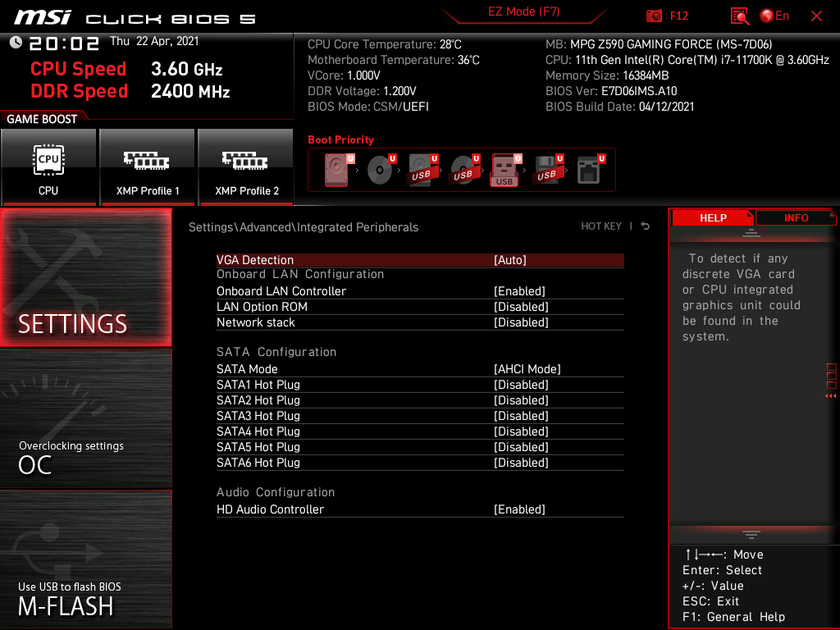
Task: Click the MSI logo
Action: point(43,18)
